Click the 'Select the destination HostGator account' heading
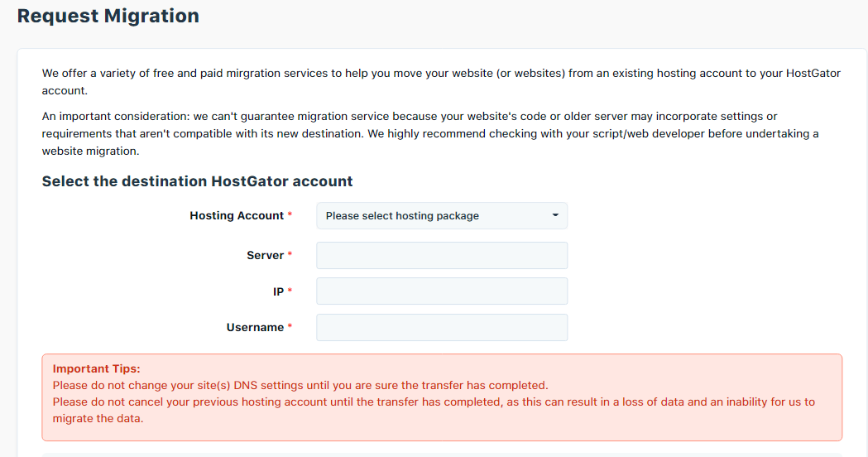The image size is (868, 457). click(197, 181)
